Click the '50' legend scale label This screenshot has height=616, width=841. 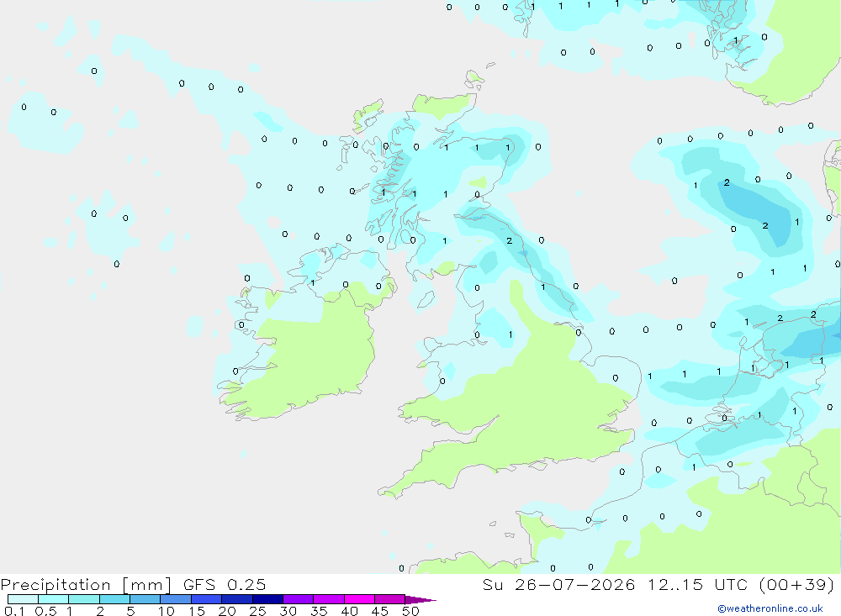[x=410, y=611]
